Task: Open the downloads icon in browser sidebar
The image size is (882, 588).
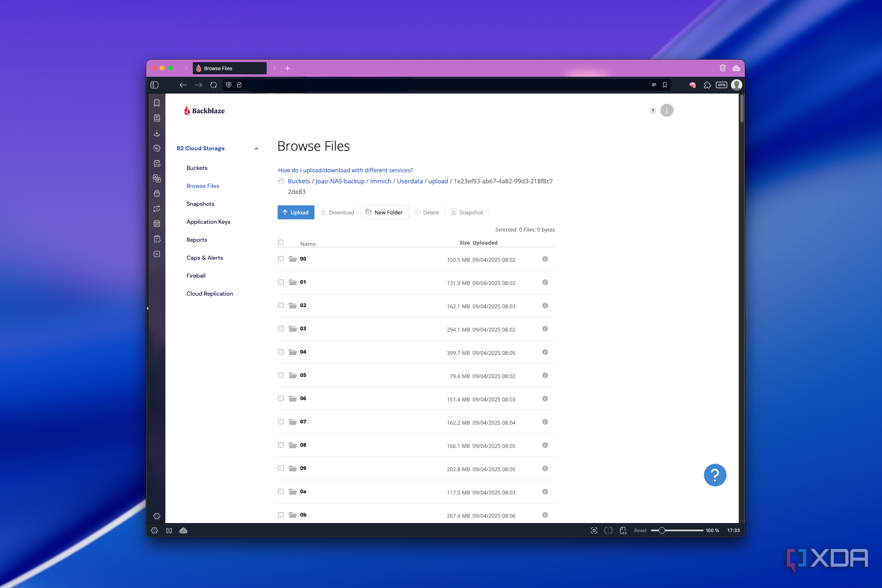Action: tap(157, 133)
